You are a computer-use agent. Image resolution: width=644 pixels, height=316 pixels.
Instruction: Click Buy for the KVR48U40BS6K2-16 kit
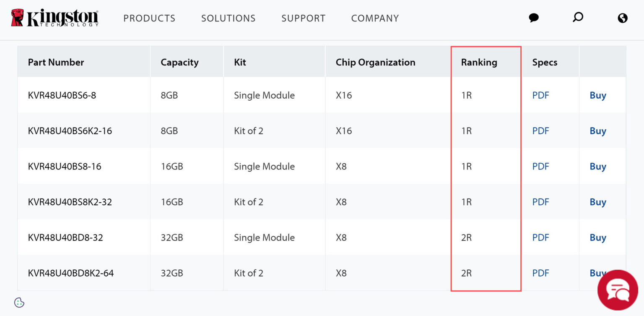pyautogui.click(x=597, y=131)
